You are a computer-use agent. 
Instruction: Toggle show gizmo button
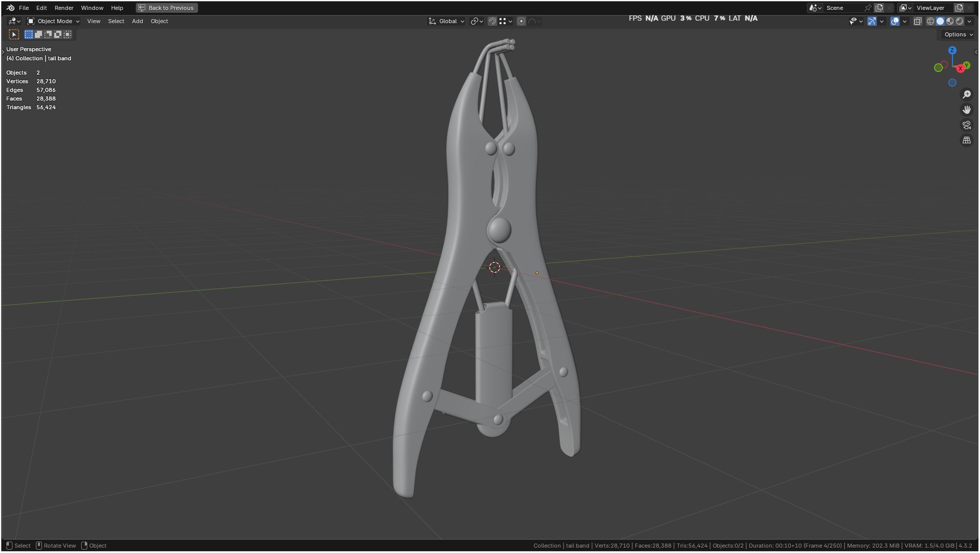point(872,22)
